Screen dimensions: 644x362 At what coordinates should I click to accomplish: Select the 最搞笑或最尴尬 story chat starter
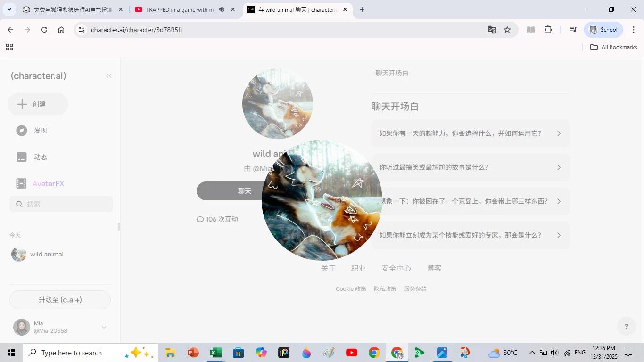(471, 167)
